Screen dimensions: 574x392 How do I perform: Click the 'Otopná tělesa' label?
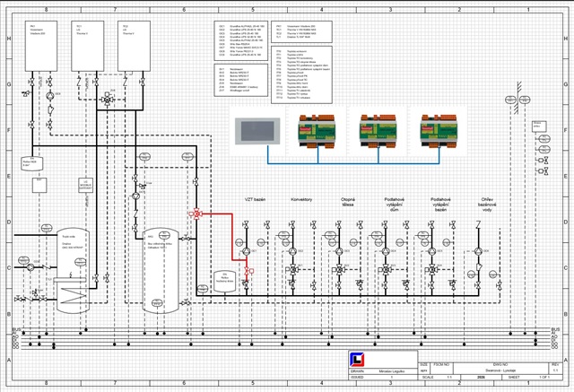[348, 203]
